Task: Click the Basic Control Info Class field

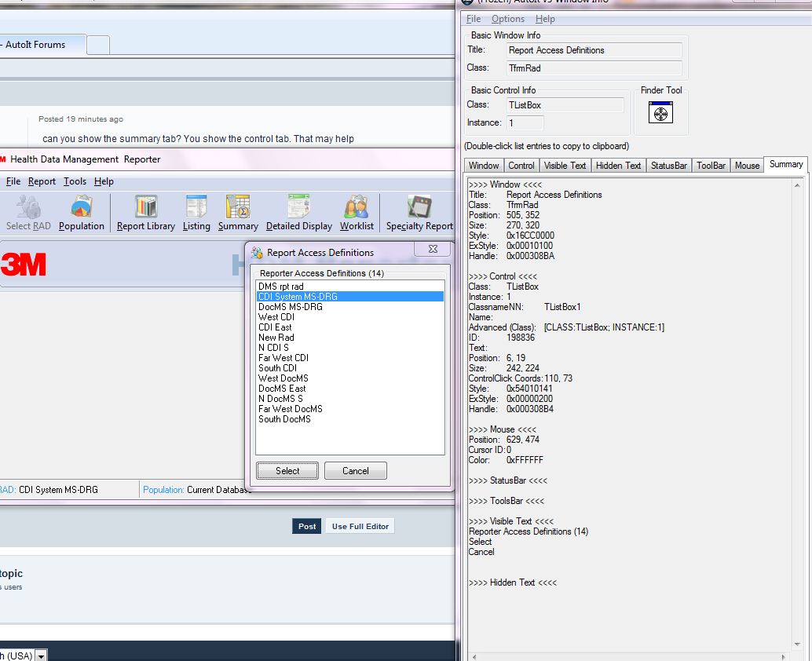Action: click(x=565, y=105)
